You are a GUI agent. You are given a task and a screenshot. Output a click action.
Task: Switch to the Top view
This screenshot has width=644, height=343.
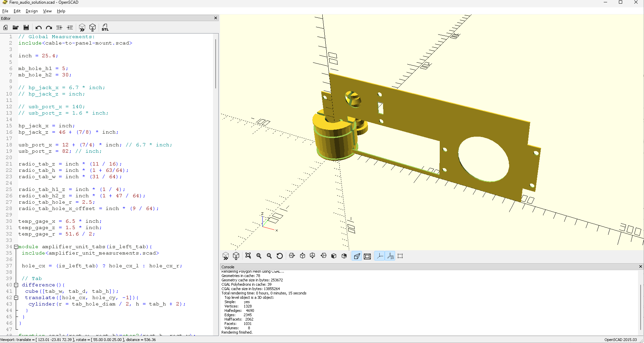(303, 256)
